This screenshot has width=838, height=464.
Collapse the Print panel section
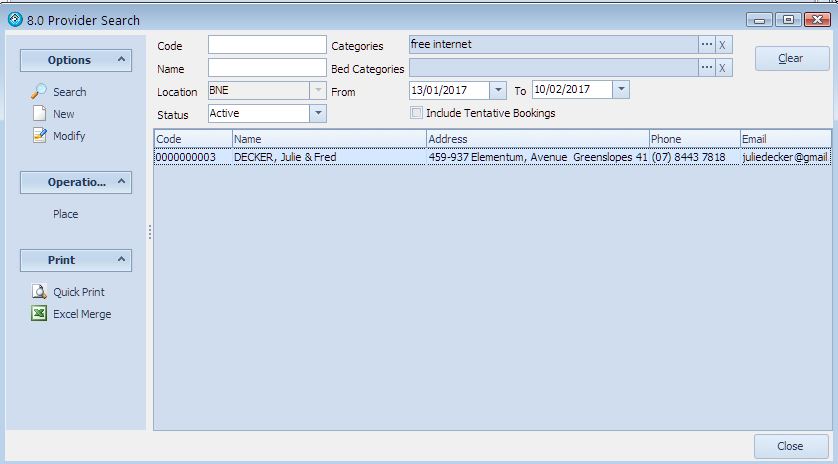pyautogui.click(x=122, y=260)
